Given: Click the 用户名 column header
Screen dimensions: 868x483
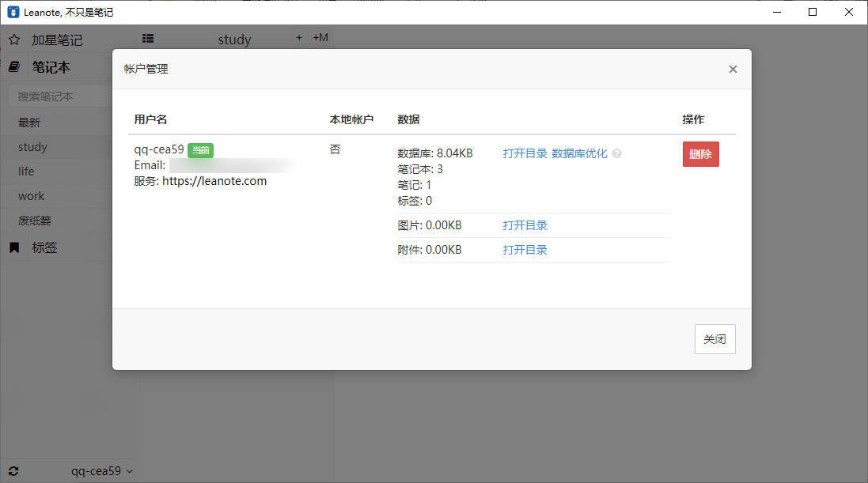Looking at the screenshot, I should pos(150,119).
